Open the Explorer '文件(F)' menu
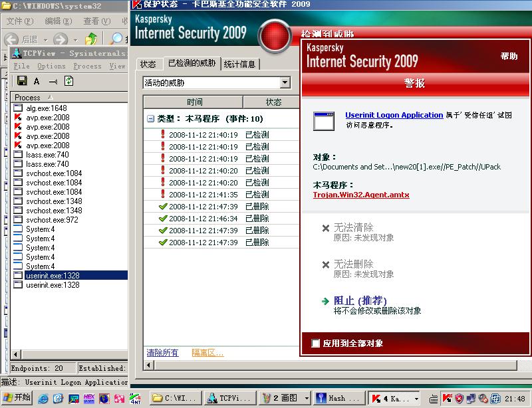The image size is (532, 408). [x=20, y=21]
